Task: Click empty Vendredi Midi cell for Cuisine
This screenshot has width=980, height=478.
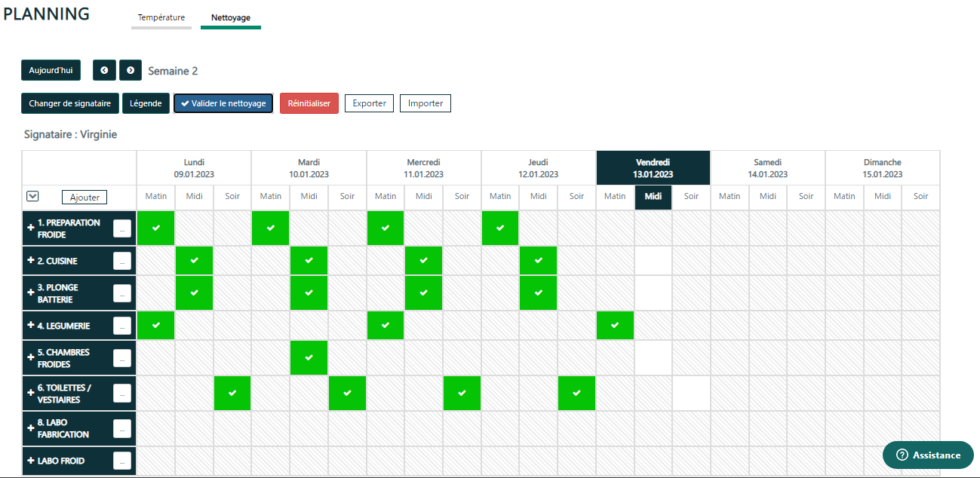Action: pyautogui.click(x=653, y=261)
